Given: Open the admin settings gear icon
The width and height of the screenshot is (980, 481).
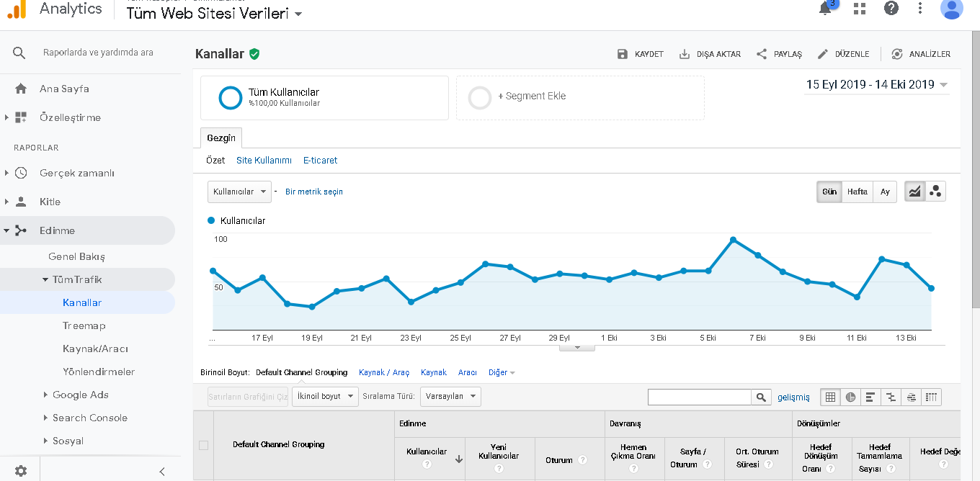Looking at the screenshot, I should click(21, 471).
